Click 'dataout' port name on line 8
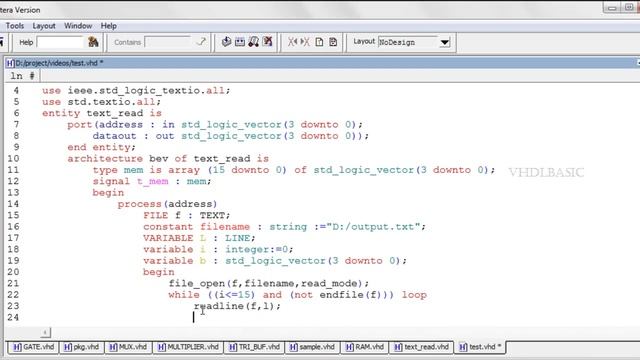This screenshot has height=360, width=640. [114, 136]
